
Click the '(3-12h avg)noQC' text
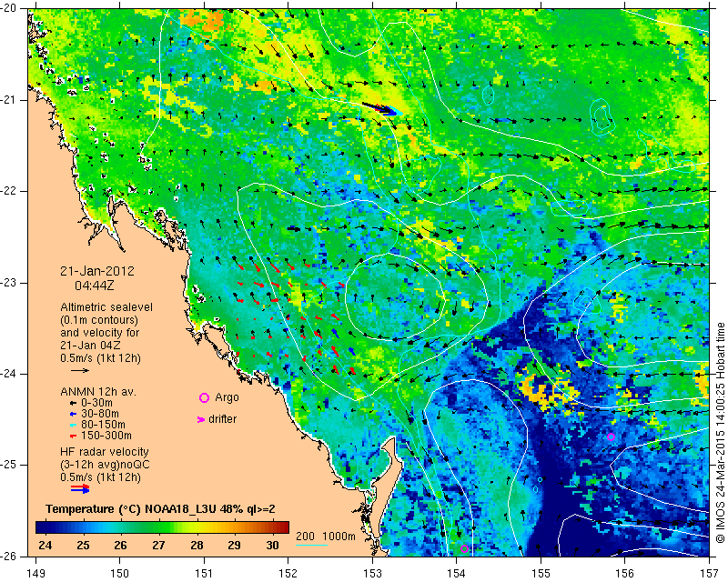(105, 465)
